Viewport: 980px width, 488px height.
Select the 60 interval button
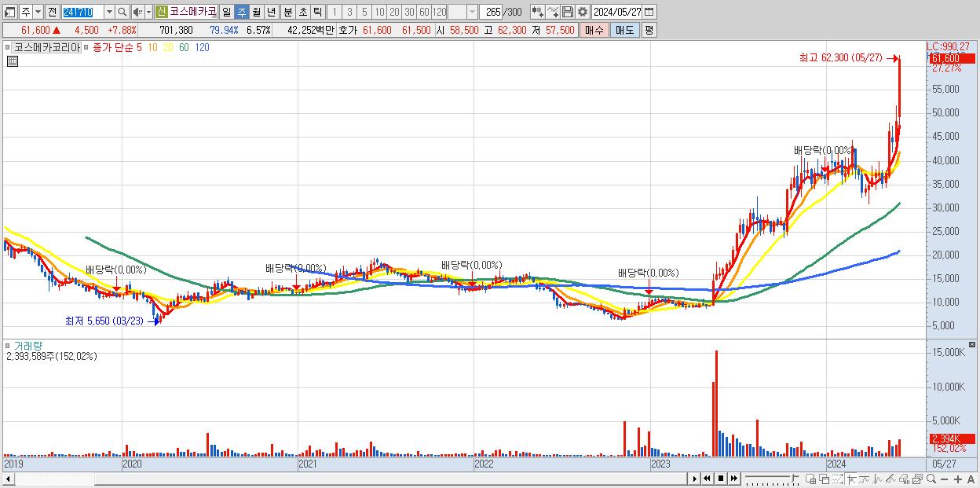pos(424,12)
